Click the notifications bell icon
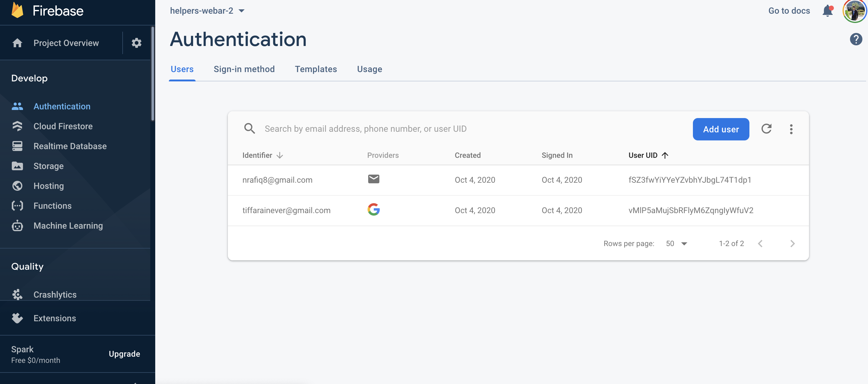The width and height of the screenshot is (868, 384). click(827, 11)
